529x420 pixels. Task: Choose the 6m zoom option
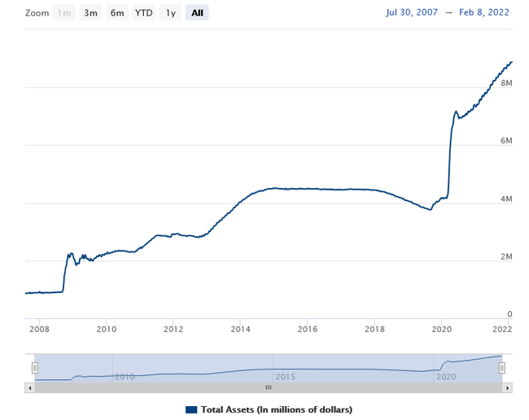117,13
